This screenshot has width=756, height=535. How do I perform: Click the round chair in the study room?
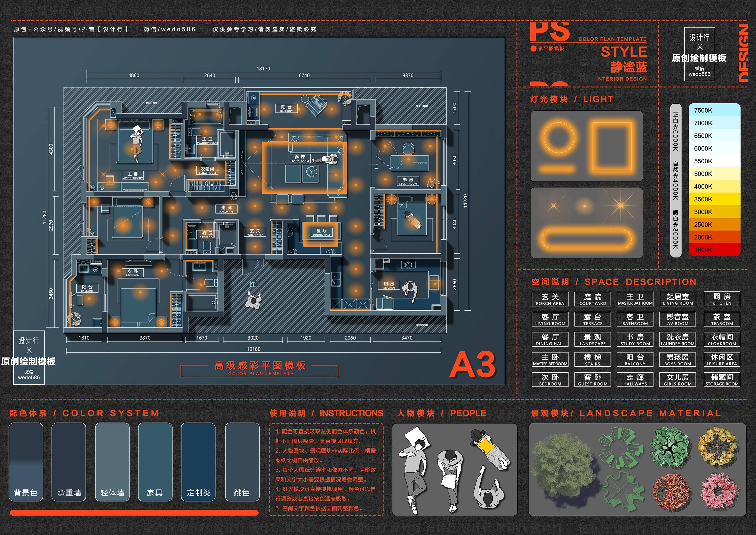[x=408, y=149]
